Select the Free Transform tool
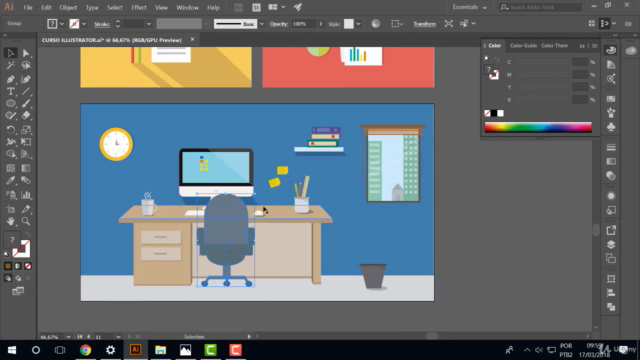Screen dimensions: 640x360 (x=26, y=142)
